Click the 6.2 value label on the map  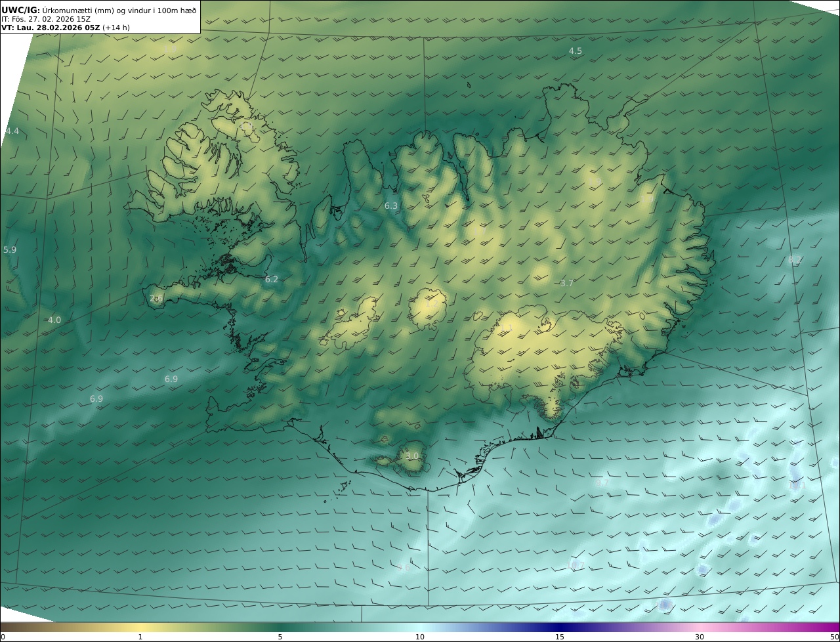272,280
